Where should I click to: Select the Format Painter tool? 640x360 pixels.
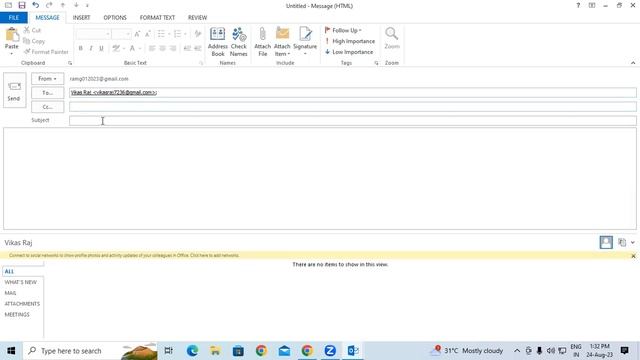pyautogui.click(x=46, y=52)
